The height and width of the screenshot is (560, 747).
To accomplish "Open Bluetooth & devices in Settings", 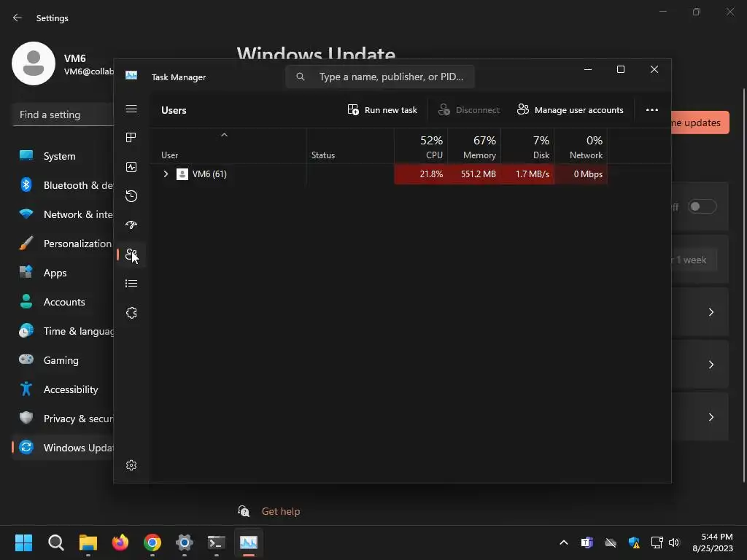I will click(63, 185).
